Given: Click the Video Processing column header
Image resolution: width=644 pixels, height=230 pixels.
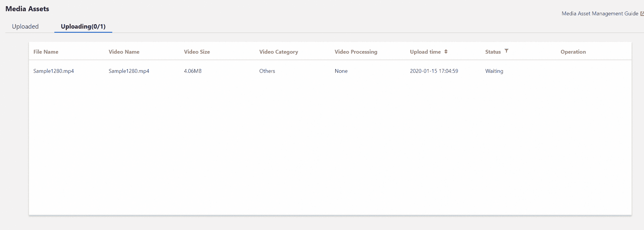Looking at the screenshot, I should click(x=356, y=52).
